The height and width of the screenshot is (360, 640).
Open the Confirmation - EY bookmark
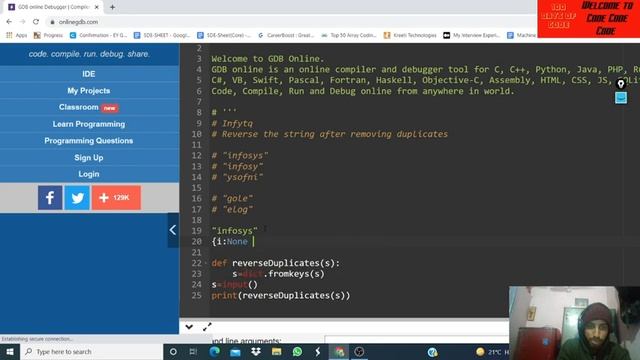click(x=98, y=36)
